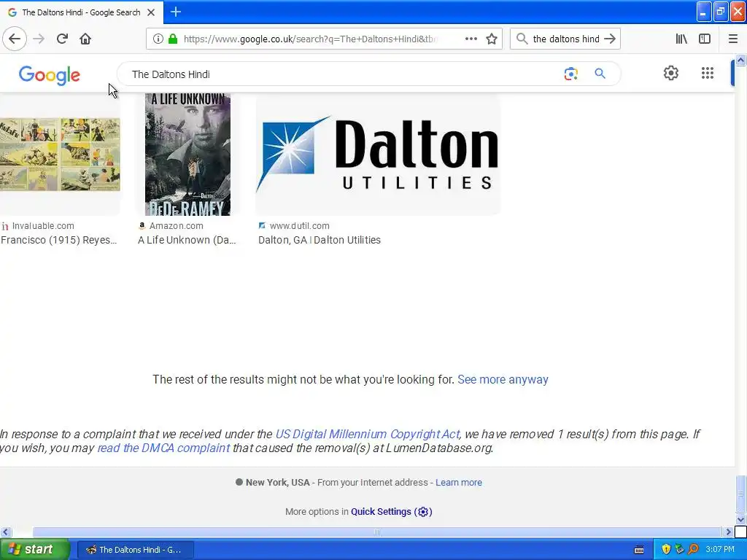This screenshot has height=560, width=747.
Task: Click the on-screen keyboard tray icon
Action: [x=639, y=550]
